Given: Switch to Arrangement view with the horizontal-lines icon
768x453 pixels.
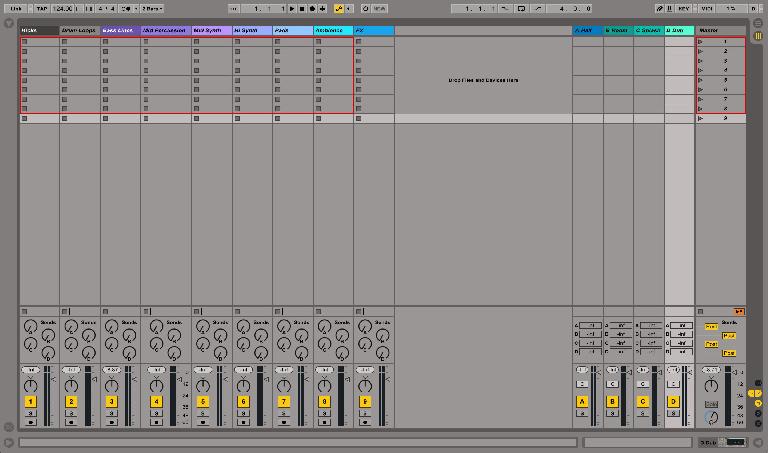Looking at the screenshot, I should [758, 23].
